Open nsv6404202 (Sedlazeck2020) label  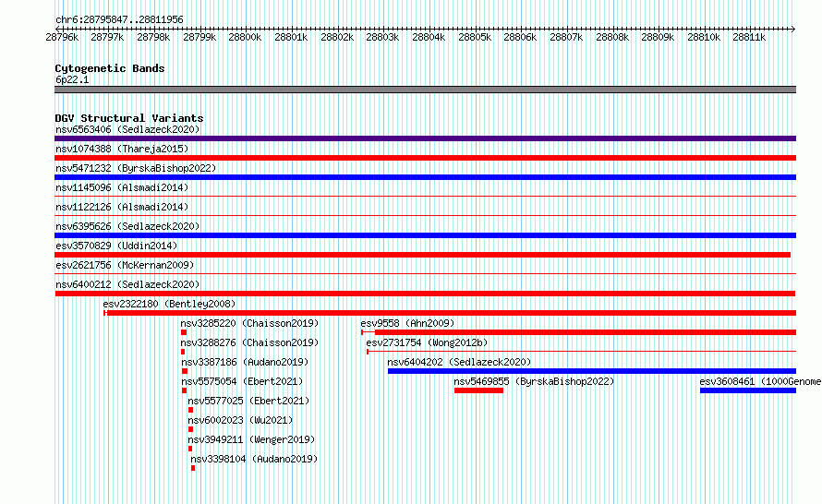coord(459,362)
